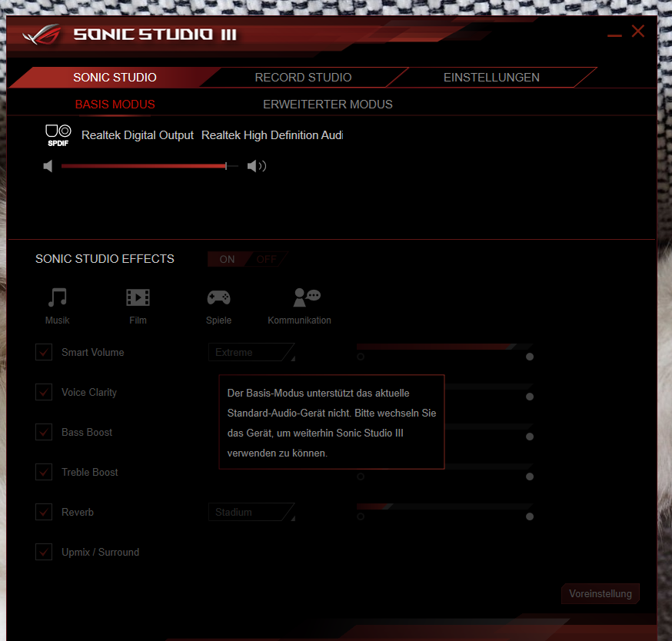The image size is (672, 641).
Task: Open the Reverb Stadium dropdown
Action: (251, 512)
